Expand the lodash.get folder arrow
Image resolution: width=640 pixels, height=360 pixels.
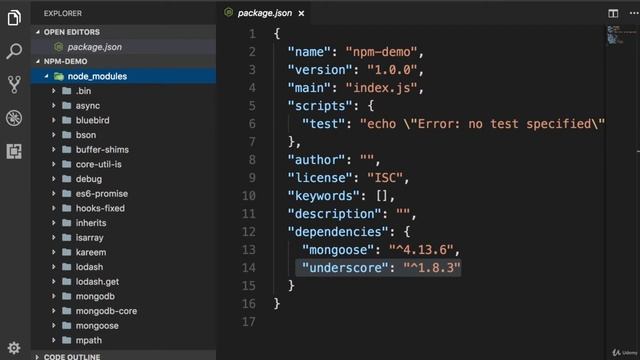click(53, 282)
